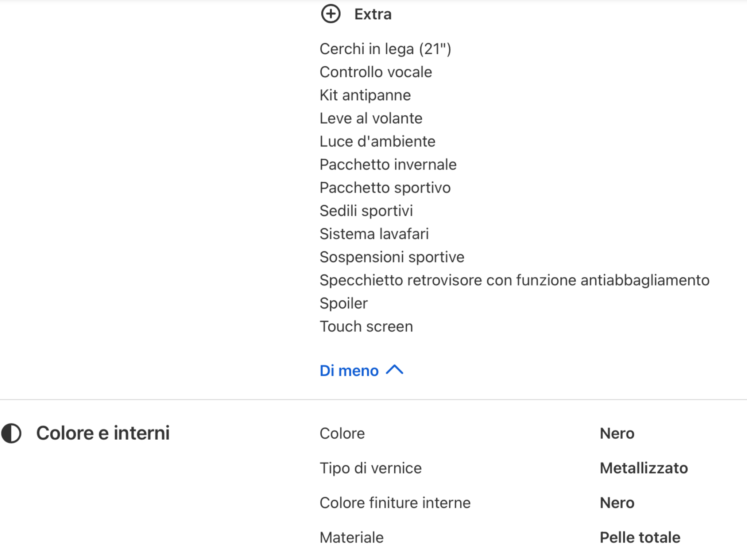
Task: Click the Sistema lavafari item
Action: point(374,234)
